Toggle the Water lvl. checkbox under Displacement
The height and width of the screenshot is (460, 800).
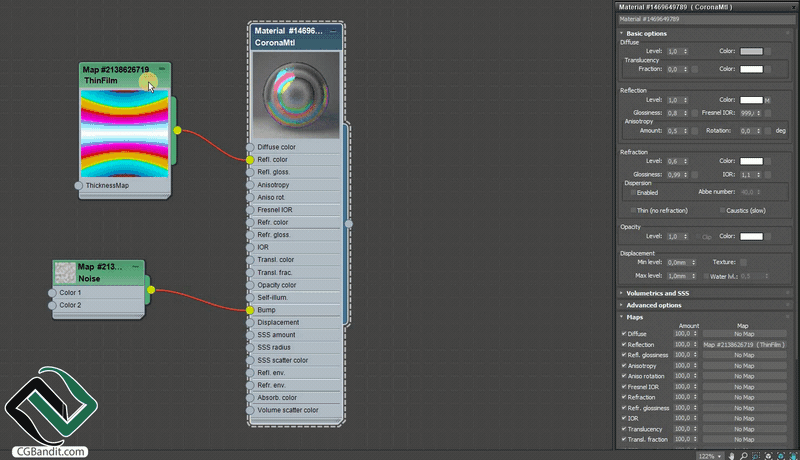point(706,276)
